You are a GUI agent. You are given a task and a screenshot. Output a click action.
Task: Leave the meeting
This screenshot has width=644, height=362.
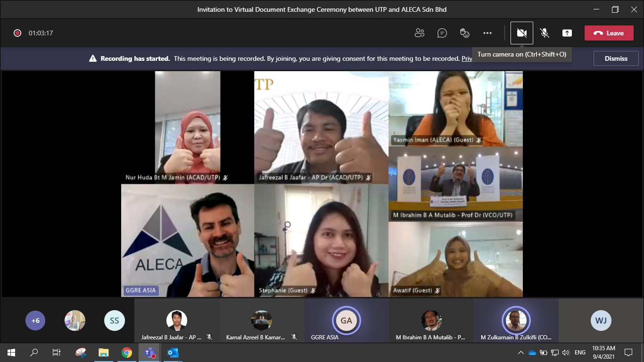[x=609, y=33]
